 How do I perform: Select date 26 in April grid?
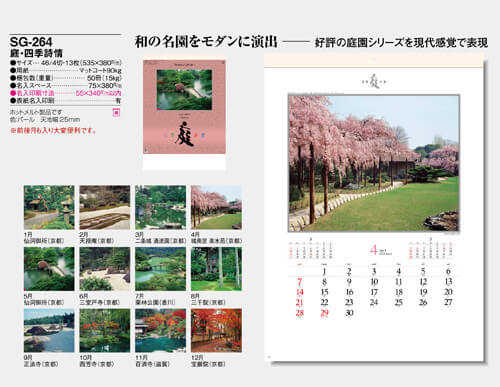pyautogui.click(x=423, y=303)
